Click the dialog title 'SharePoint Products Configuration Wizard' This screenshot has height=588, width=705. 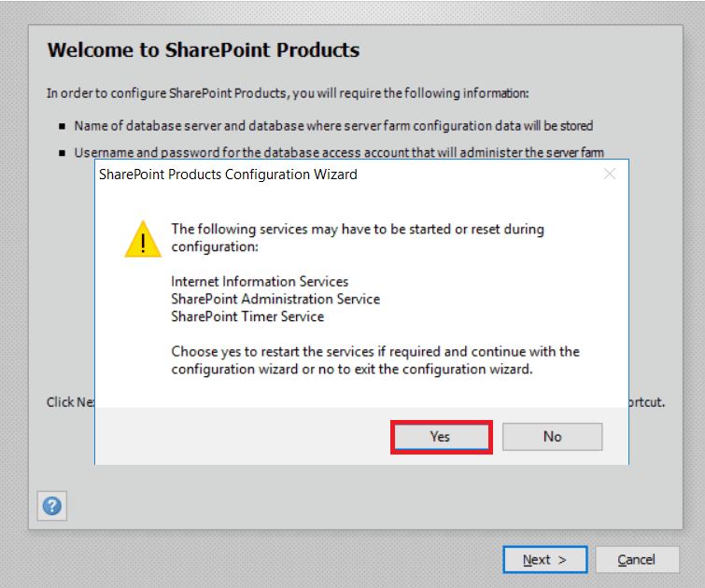coord(228,175)
